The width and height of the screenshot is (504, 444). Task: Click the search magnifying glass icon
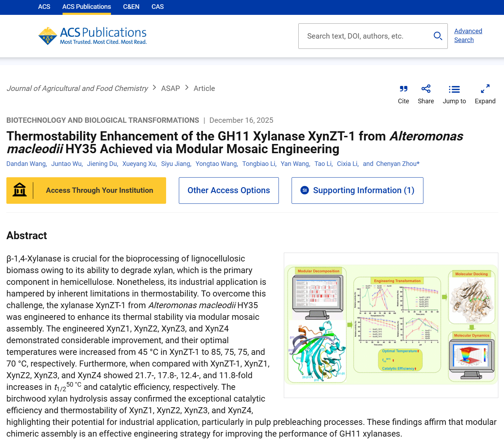pyautogui.click(x=438, y=36)
